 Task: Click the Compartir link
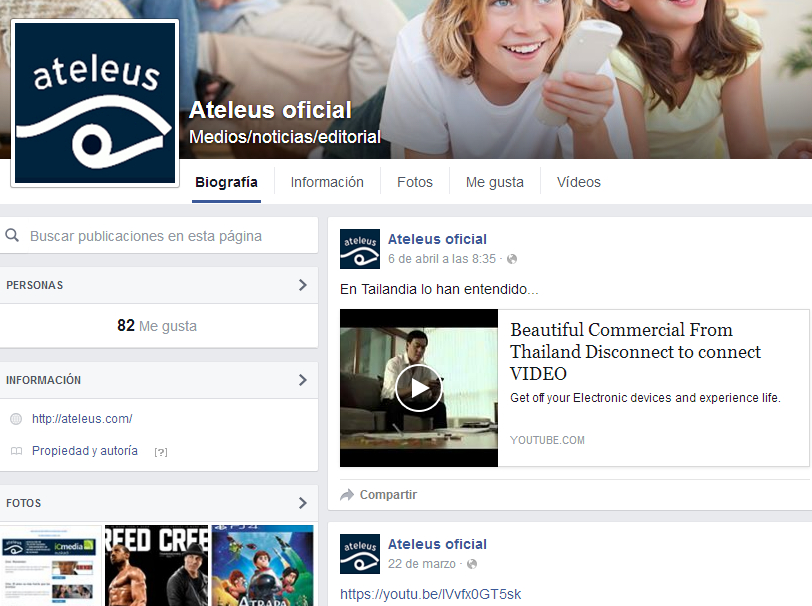[388, 495]
